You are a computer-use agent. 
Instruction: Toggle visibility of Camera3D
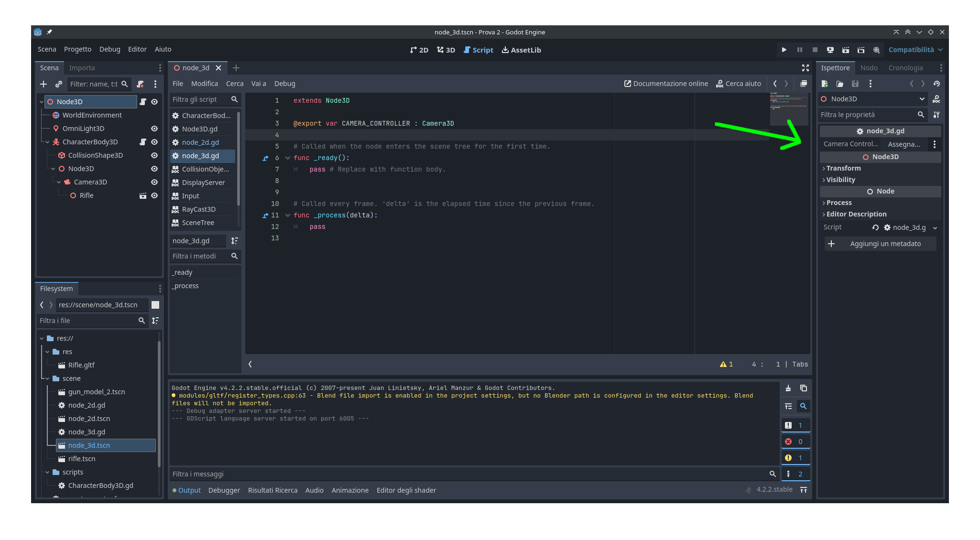click(x=154, y=182)
